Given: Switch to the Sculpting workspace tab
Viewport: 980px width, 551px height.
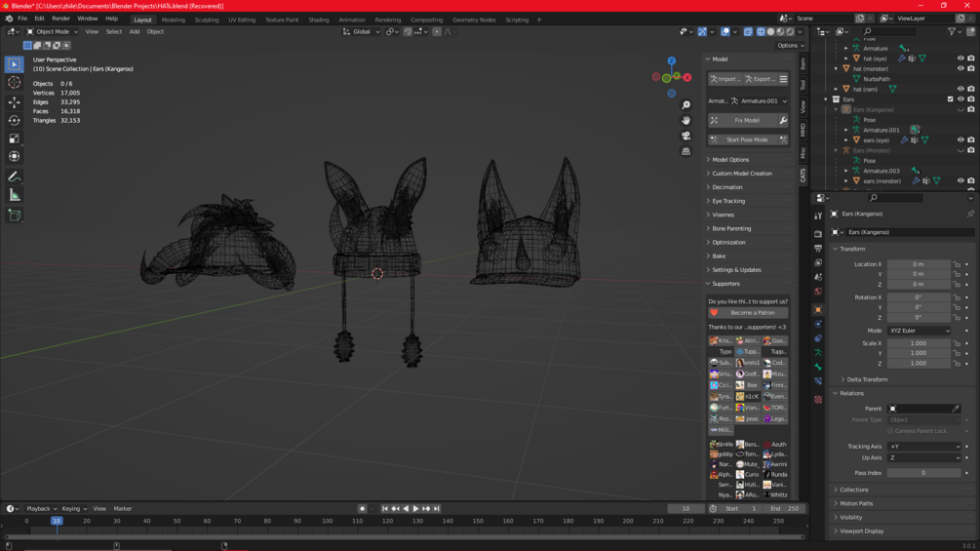Looking at the screenshot, I should point(207,20).
